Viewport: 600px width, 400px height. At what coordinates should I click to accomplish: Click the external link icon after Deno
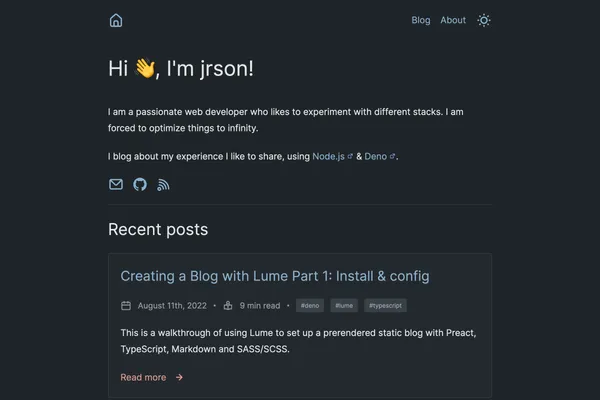(x=392, y=157)
